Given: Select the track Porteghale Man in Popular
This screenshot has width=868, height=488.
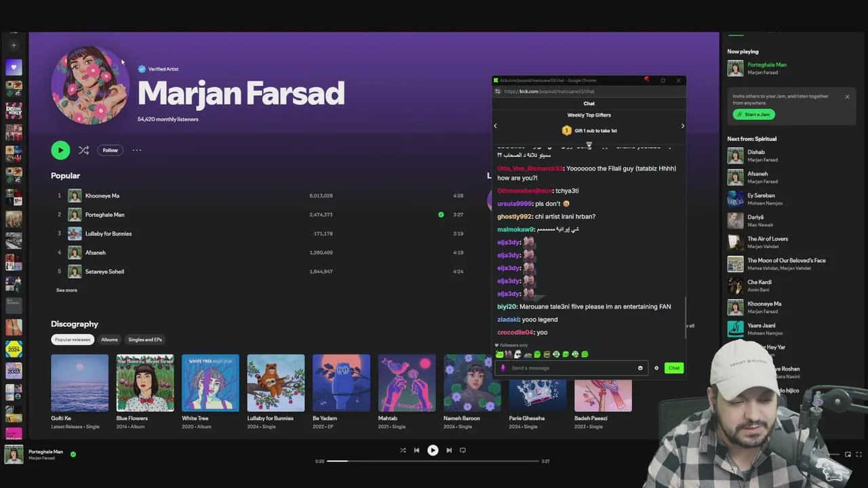Looking at the screenshot, I should click(104, 215).
